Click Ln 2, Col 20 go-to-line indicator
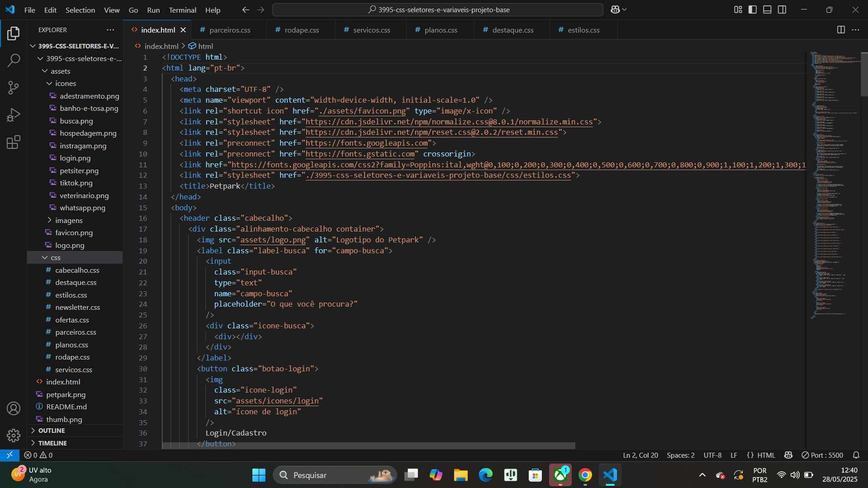This screenshot has height=488, width=868. [640, 455]
